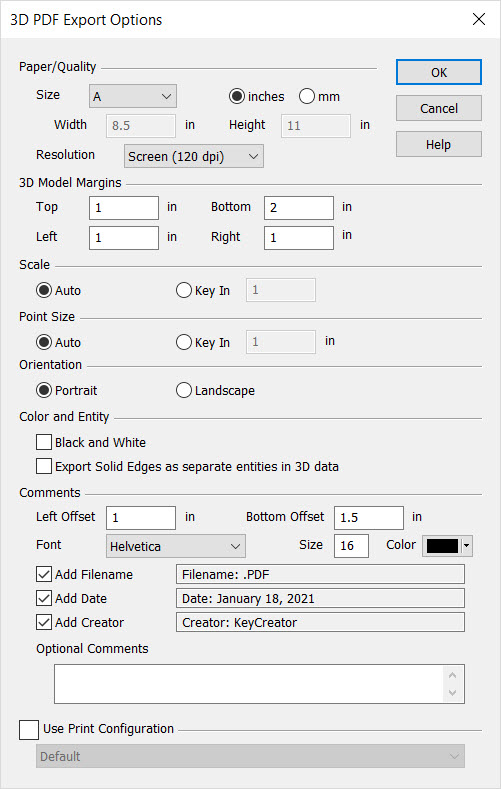Screen dimensions: 501x789
Task: Open the Font dropdown showing Helvetica
Action: [x=176, y=546]
